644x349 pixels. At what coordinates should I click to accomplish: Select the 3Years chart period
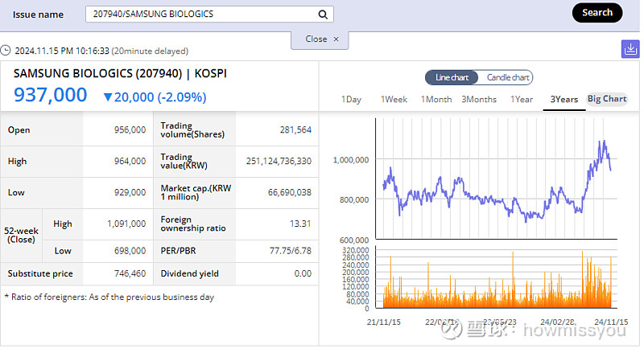point(564,99)
